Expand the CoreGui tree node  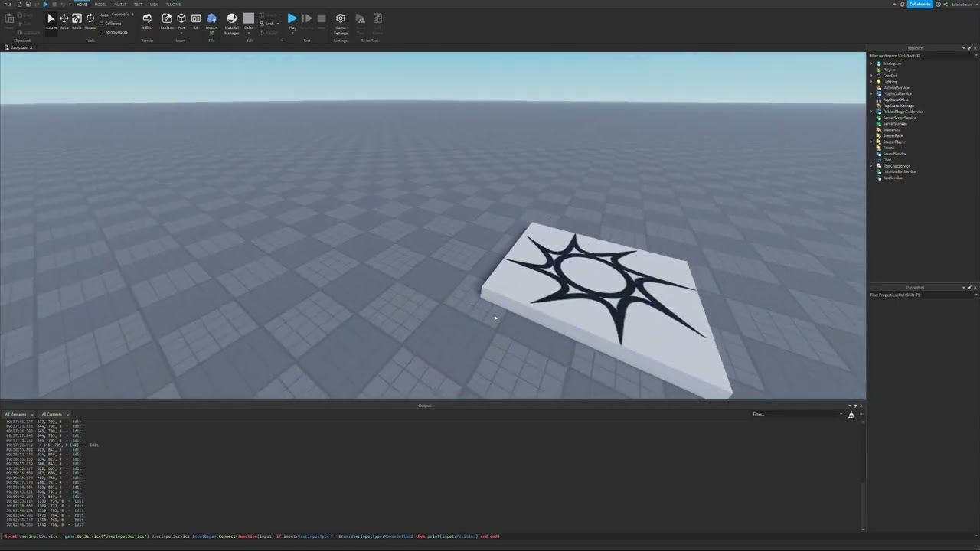click(871, 76)
